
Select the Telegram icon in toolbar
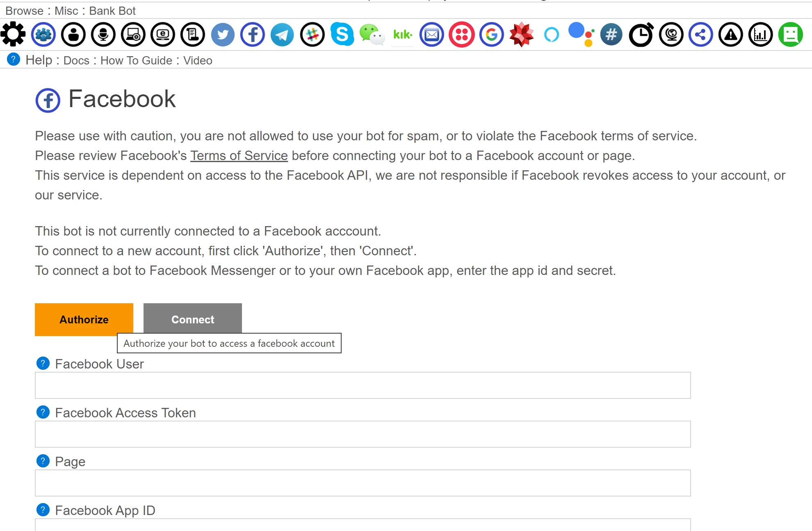tap(282, 34)
